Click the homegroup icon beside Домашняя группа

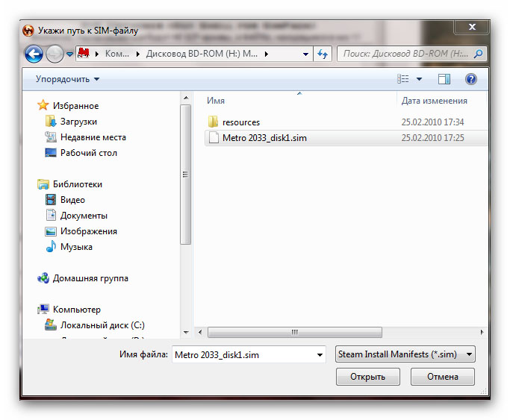43,278
